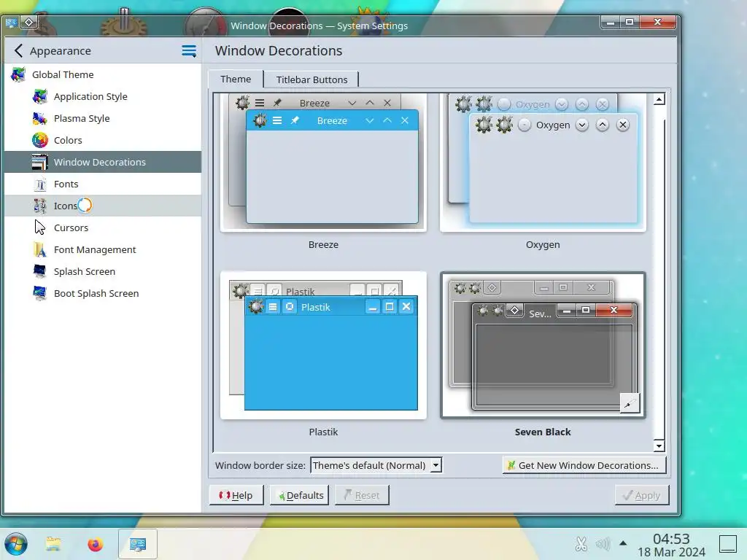
Task: Click the scroll down arrow of theme list
Action: (659, 446)
